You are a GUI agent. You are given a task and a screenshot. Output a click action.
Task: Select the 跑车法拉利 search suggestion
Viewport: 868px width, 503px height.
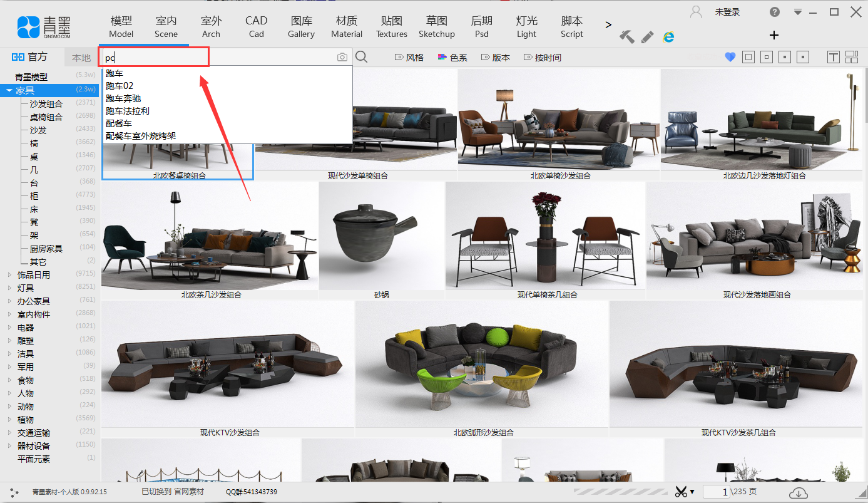[x=128, y=111]
